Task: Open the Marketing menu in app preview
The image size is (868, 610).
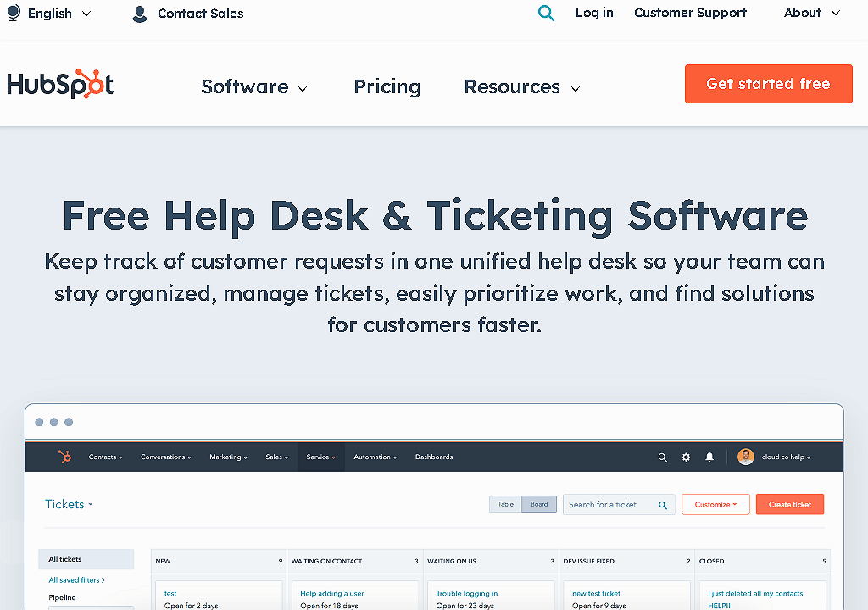Action: [x=228, y=457]
